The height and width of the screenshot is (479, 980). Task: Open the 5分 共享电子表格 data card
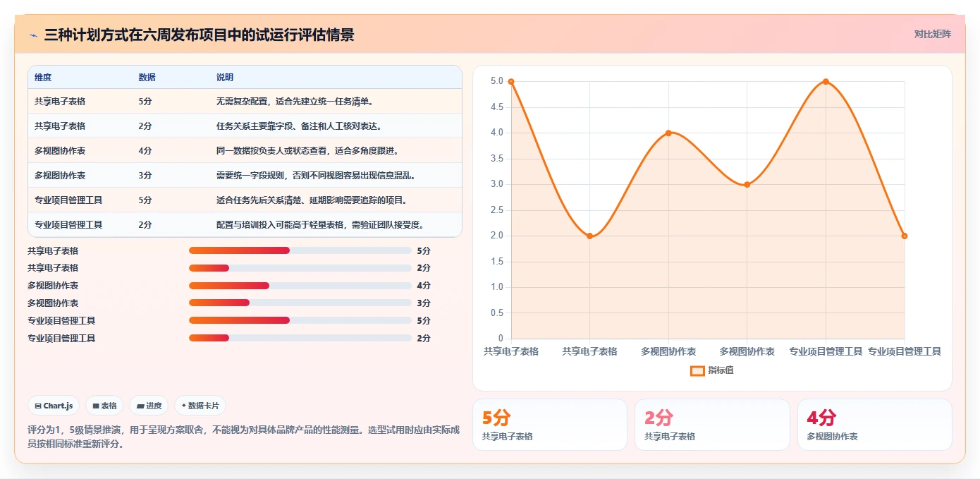point(549,425)
